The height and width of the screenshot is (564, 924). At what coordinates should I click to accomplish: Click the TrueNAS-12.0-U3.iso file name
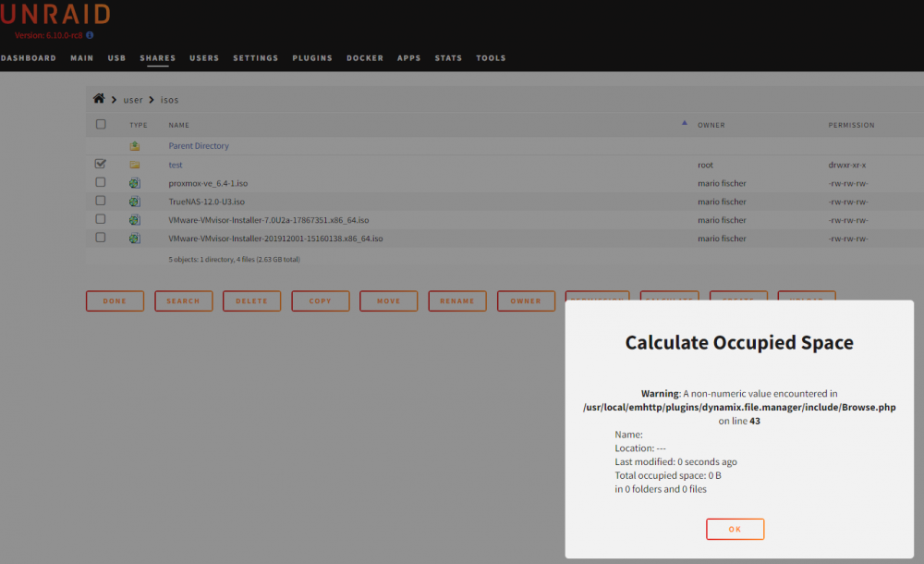(x=206, y=202)
